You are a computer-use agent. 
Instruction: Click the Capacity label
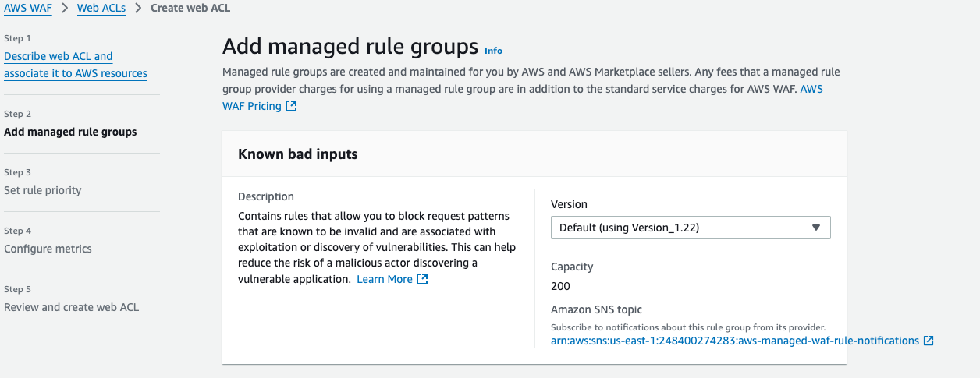point(572,267)
